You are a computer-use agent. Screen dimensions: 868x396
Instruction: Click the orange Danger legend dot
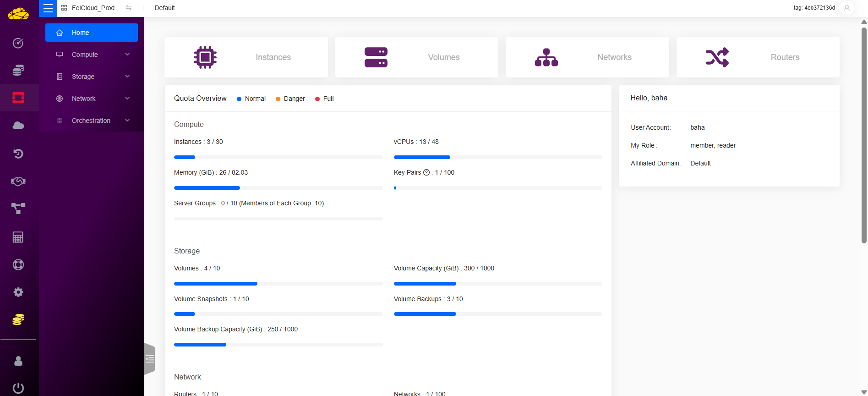pyautogui.click(x=278, y=99)
